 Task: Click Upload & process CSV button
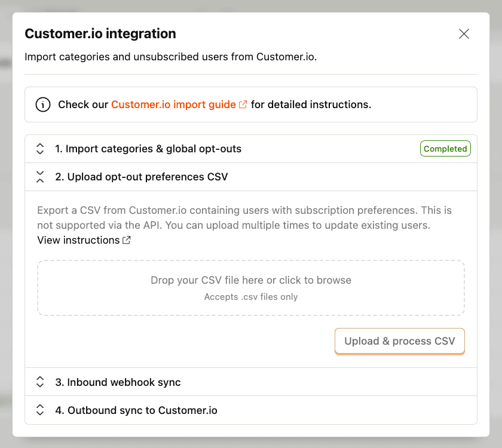(400, 341)
